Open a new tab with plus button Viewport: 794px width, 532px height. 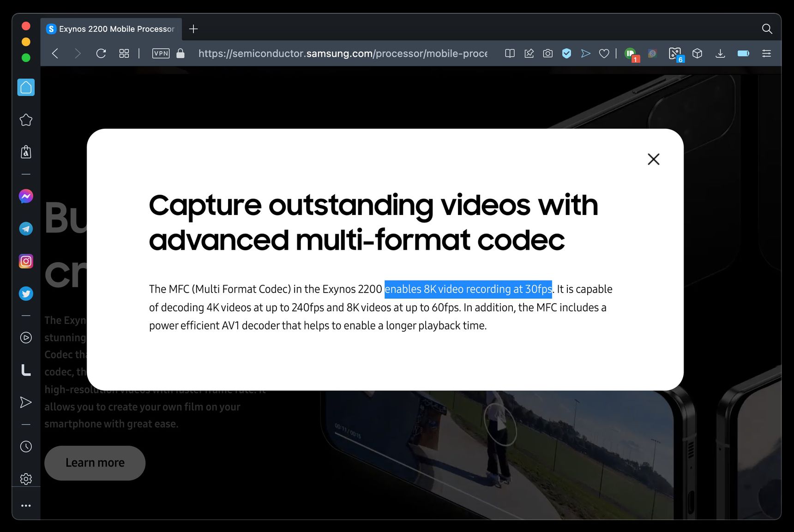point(193,29)
